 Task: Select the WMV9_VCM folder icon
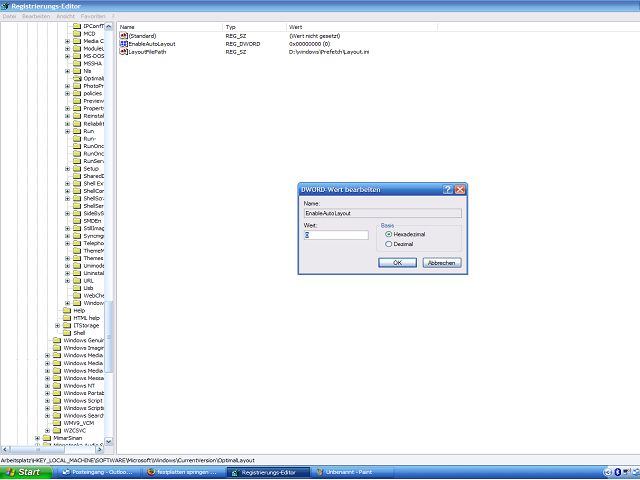[x=57, y=423]
